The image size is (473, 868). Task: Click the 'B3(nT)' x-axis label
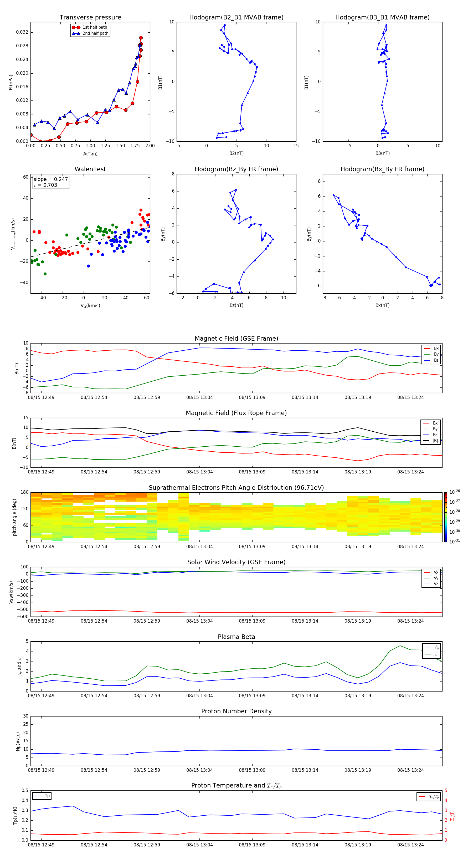click(382, 153)
